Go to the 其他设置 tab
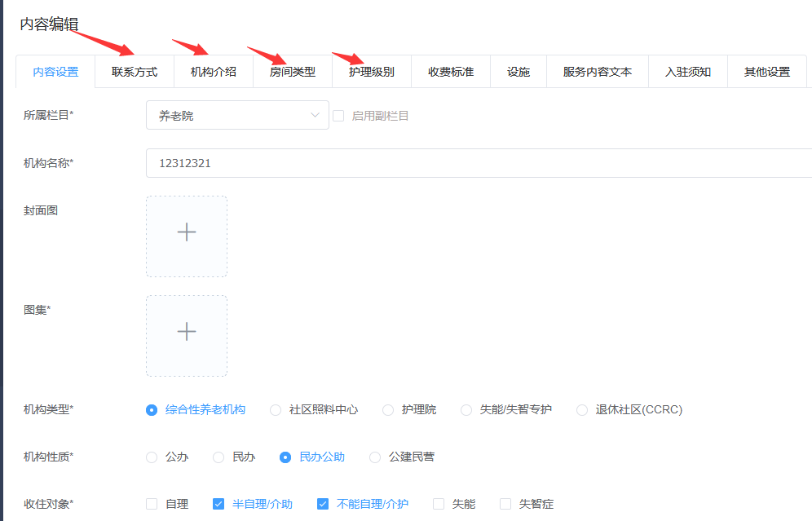 (767, 72)
